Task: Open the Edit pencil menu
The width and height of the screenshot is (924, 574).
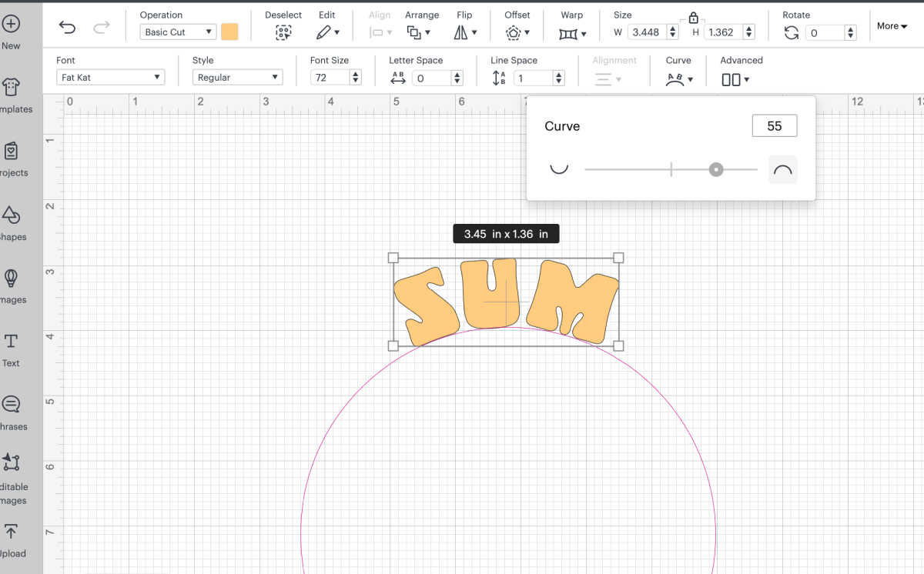Action: tap(327, 32)
